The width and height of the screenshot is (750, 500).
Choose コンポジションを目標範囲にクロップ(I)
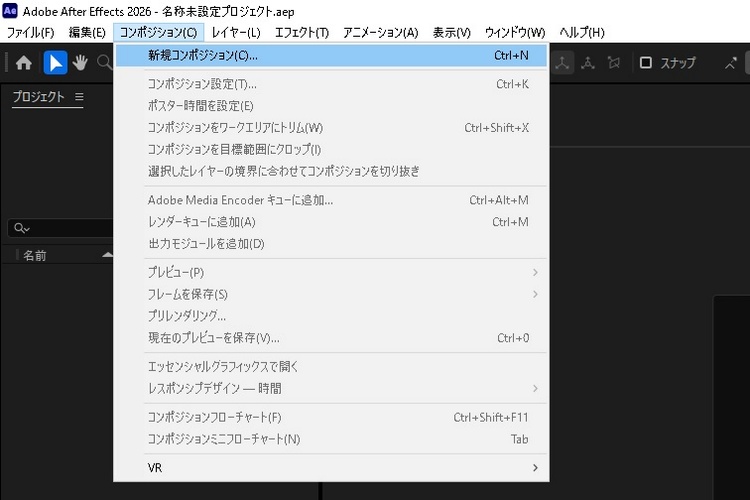(x=331, y=149)
